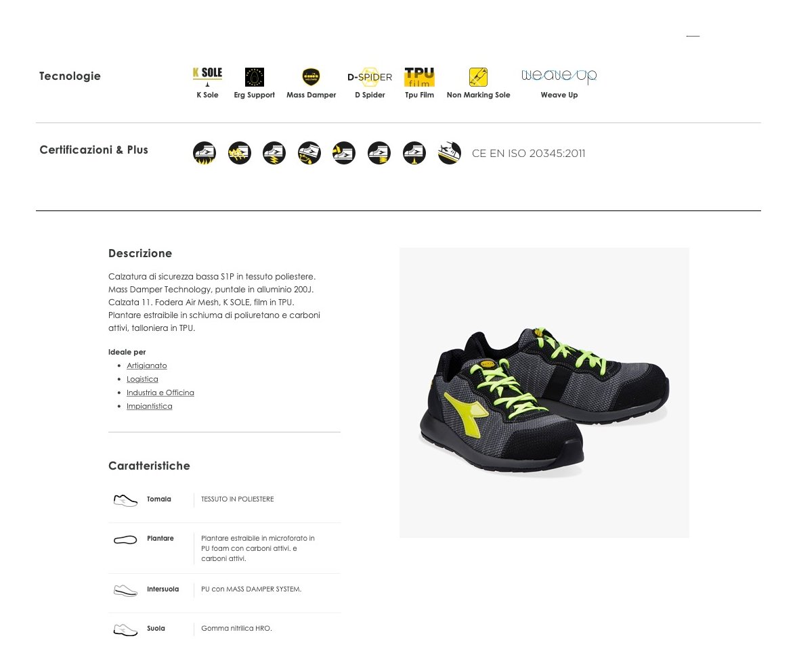Click the Plantare insole outline icon
Screen dimensions: 797x672
(125, 540)
